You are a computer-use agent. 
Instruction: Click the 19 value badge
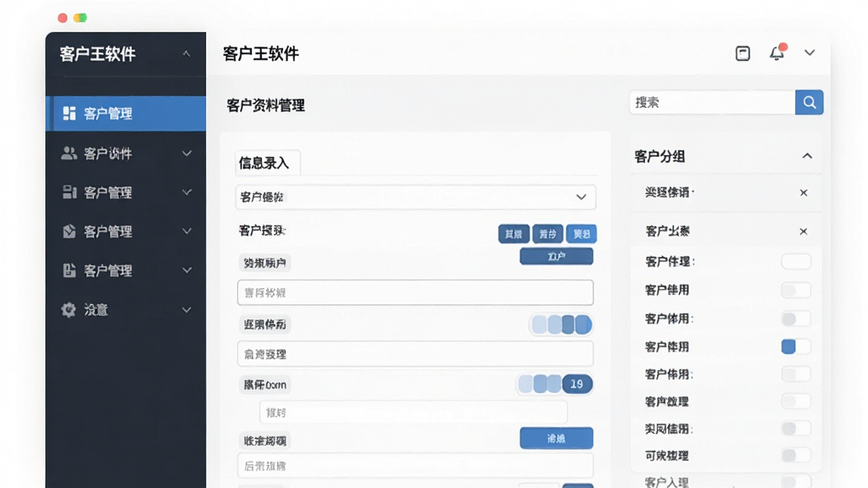pyautogui.click(x=576, y=384)
